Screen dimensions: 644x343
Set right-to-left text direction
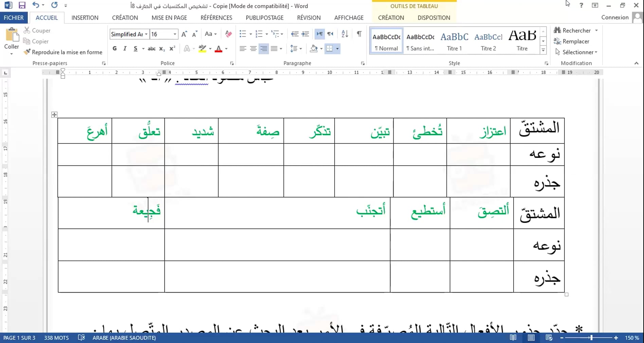330,34
